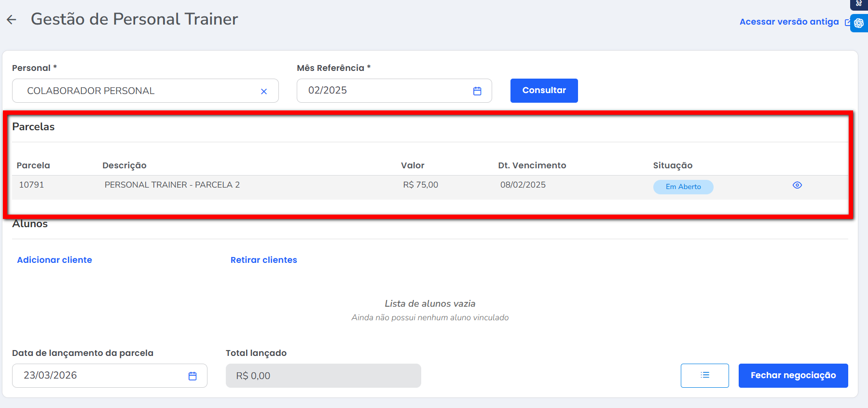Click the Retirar clientes link
The width and height of the screenshot is (868, 408).
pyautogui.click(x=263, y=260)
